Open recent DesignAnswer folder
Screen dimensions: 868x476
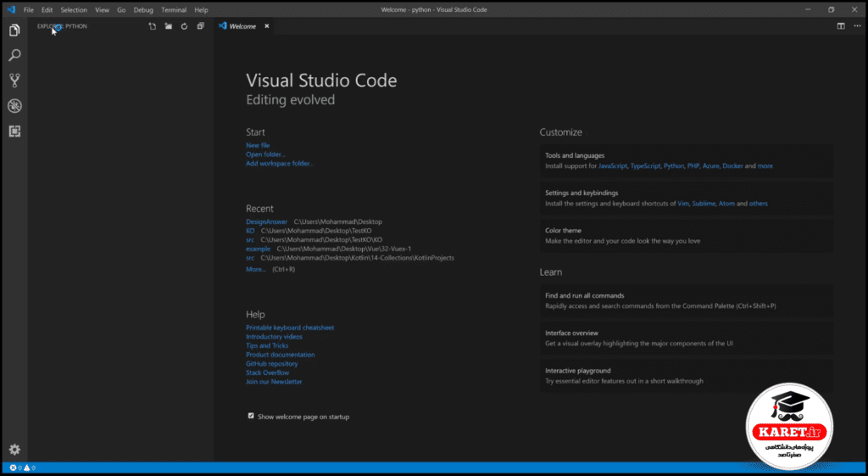[266, 221]
